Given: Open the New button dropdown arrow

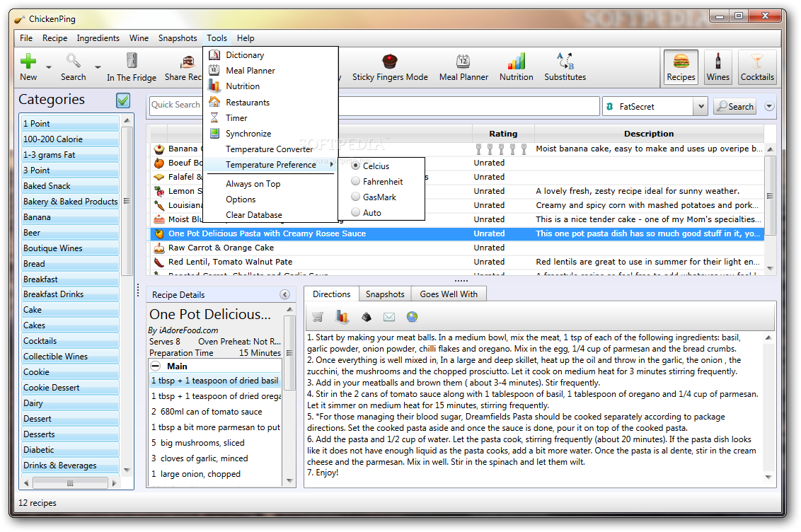Looking at the screenshot, I should click(x=49, y=67).
